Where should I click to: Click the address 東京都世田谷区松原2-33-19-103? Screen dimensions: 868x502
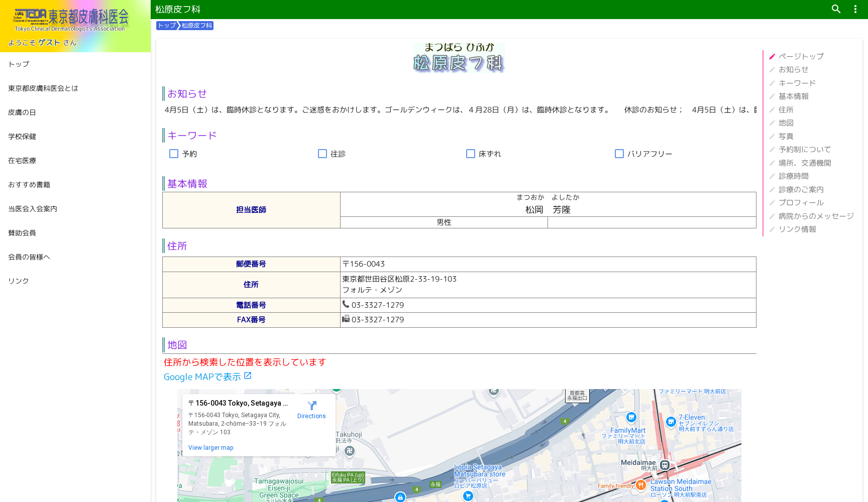399,279
